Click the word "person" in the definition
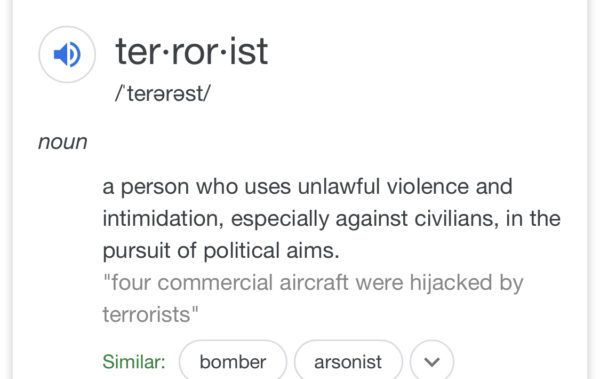This screenshot has height=379, width=600. tap(155, 188)
